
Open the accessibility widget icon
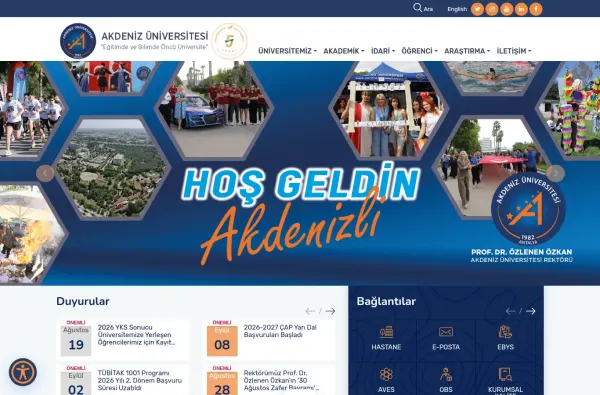pos(23,372)
